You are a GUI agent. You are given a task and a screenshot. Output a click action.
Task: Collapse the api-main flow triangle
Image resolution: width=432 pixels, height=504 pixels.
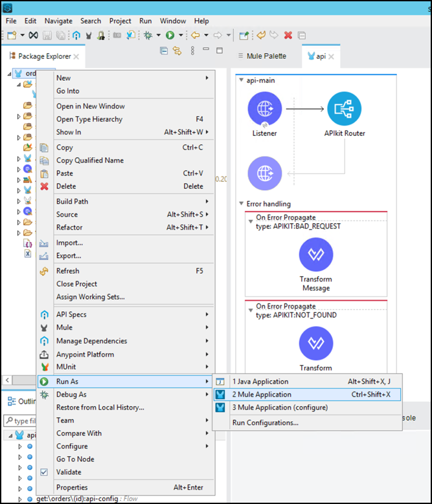[241, 80]
